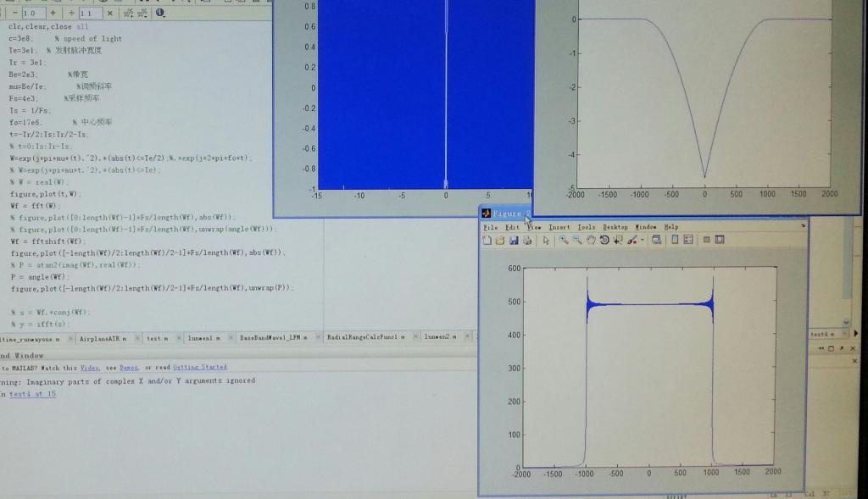
Task: Click the plus button after 1.0
Action: click(53, 13)
